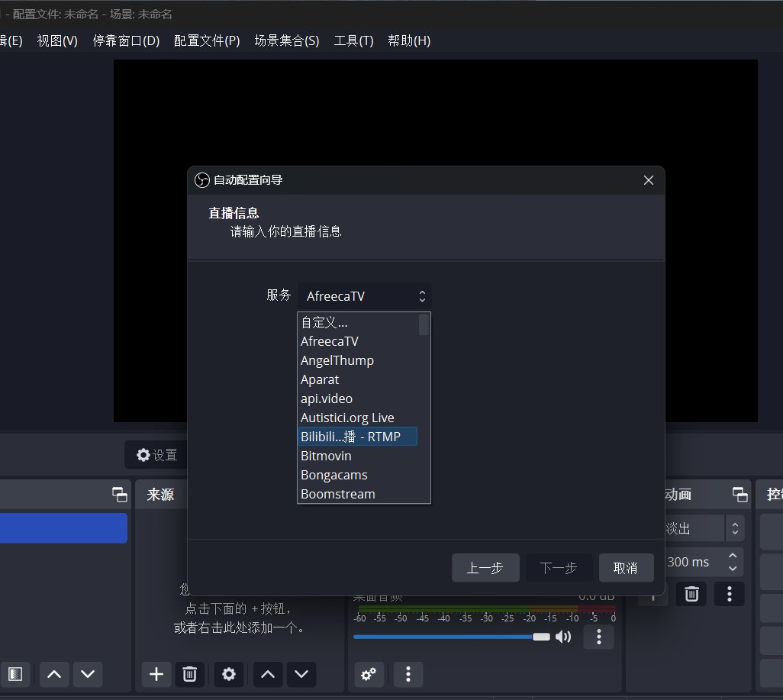This screenshot has width=783, height=700.
Task: Open the three-dot menu beside the volume slider
Action: pyautogui.click(x=599, y=637)
